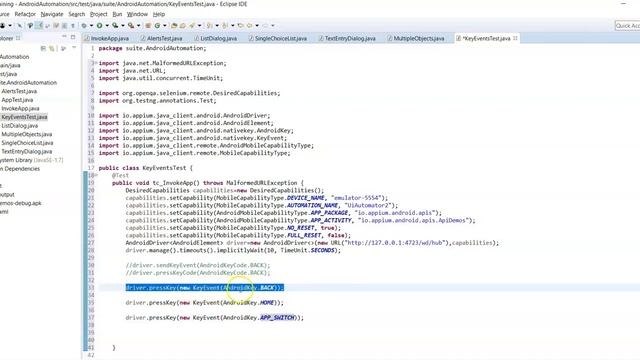The height and width of the screenshot is (360, 640).
Task: Switch to the ListDialog.java editor tab
Action: pyautogui.click(x=216, y=38)
